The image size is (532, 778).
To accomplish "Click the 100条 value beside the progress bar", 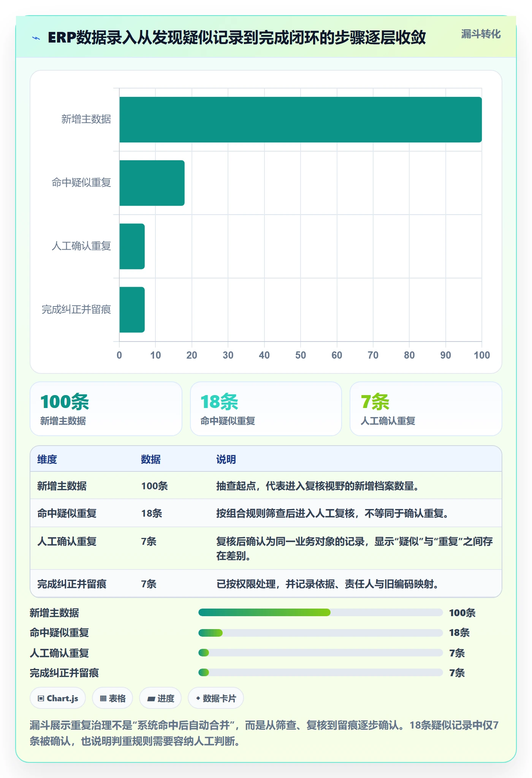I will tap(462, 613).
